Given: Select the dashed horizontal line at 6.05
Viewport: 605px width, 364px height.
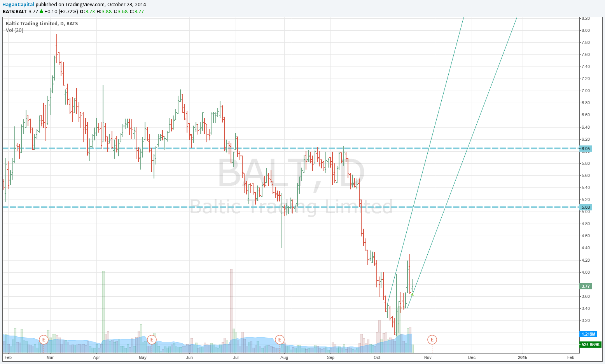Looking at the screenshot, I should click(x=291, y=149).
